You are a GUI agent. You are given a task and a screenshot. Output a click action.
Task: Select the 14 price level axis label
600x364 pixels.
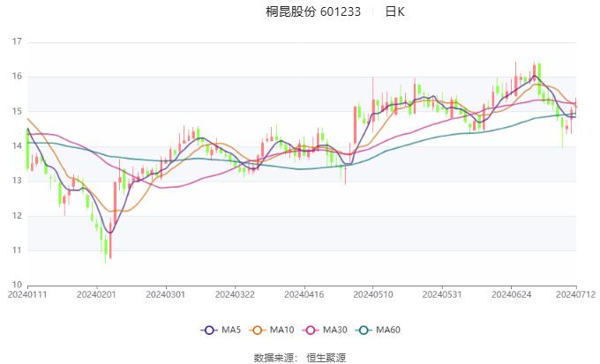pyautogui.click(x=16, y=146)
